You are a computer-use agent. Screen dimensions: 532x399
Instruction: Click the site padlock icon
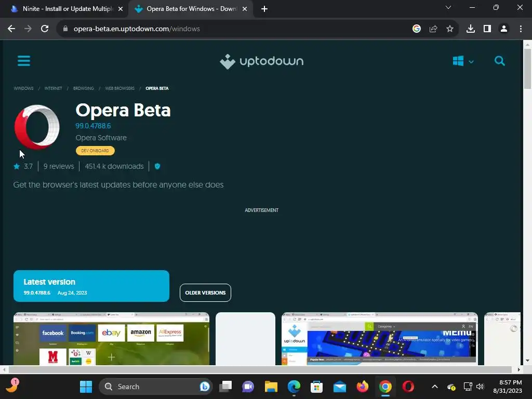65,29
